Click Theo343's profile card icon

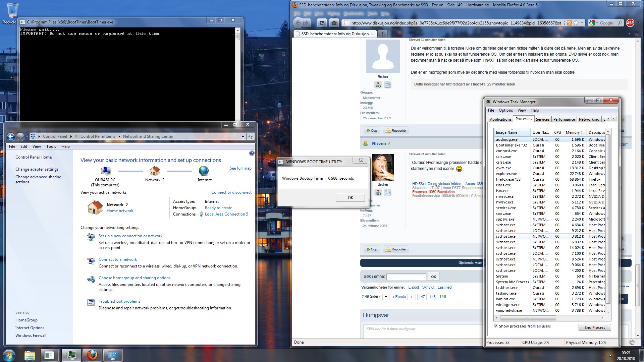click(378, 85)
